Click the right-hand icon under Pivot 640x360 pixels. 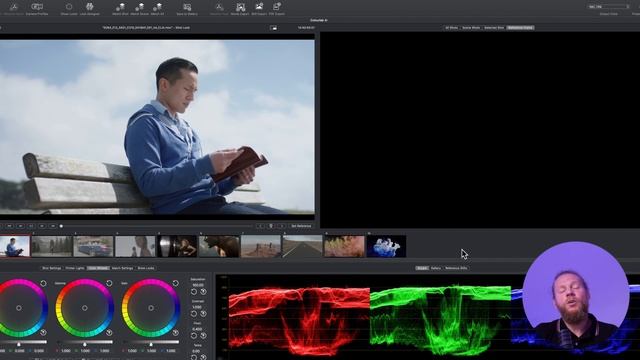pos(203,336)
